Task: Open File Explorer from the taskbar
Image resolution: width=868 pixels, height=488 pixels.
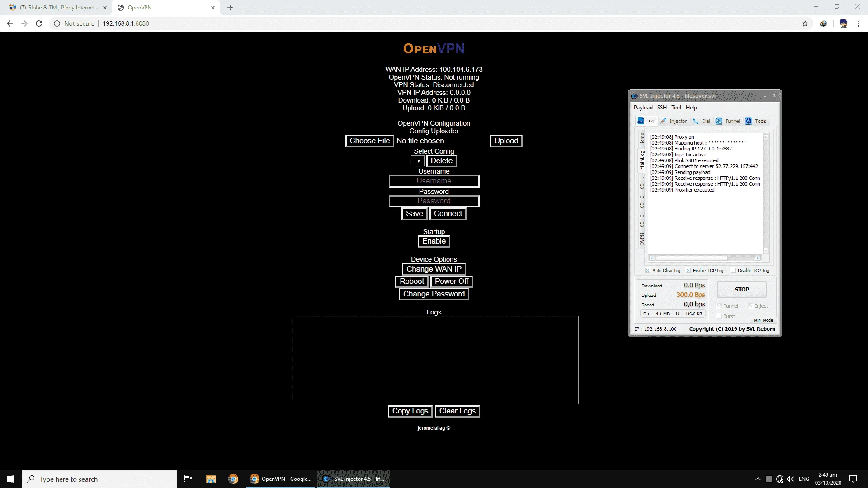Action: (x=211, y=479)
